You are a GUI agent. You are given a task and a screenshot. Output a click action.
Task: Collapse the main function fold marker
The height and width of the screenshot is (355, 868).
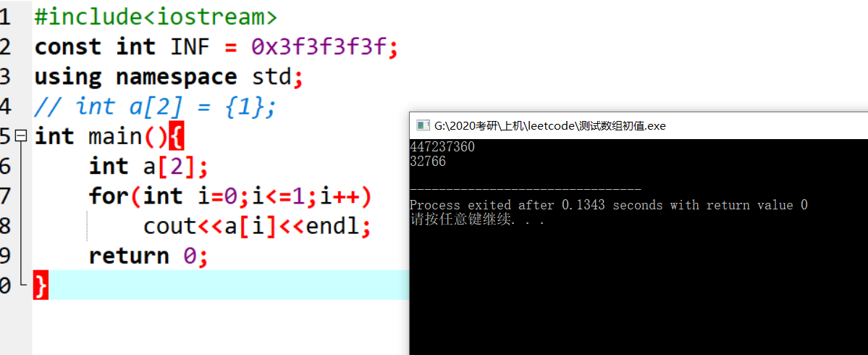pyautogui.click(x=22, y=135)
